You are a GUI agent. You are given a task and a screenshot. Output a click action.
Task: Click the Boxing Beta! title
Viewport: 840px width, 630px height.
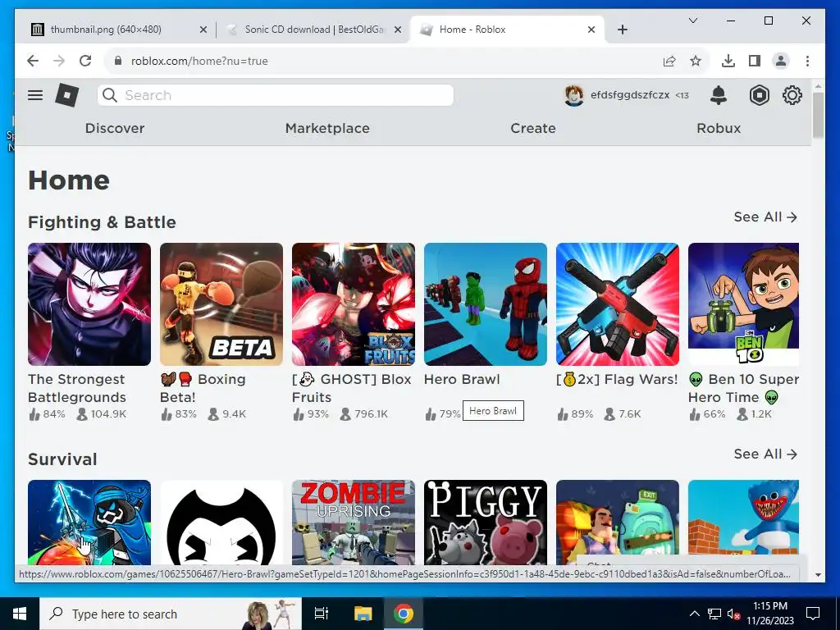tap(203, 388)
